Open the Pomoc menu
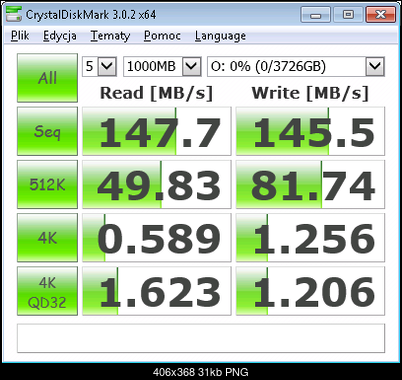 point(162,35)
